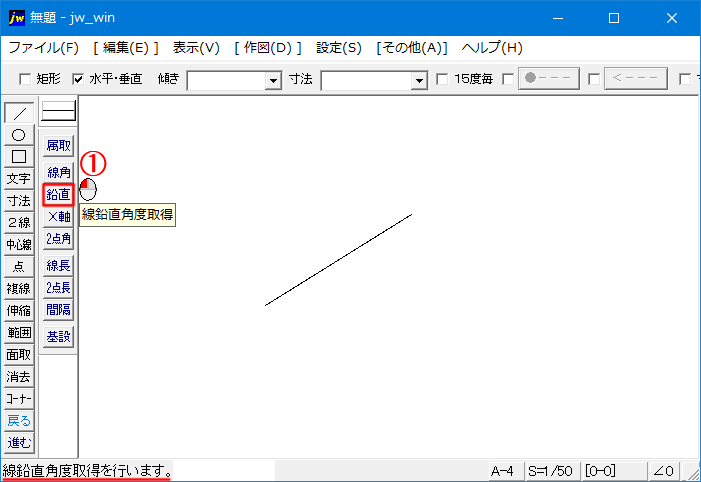
Task: Select the 寸法 dimension tool
Action: click(19, 200)
